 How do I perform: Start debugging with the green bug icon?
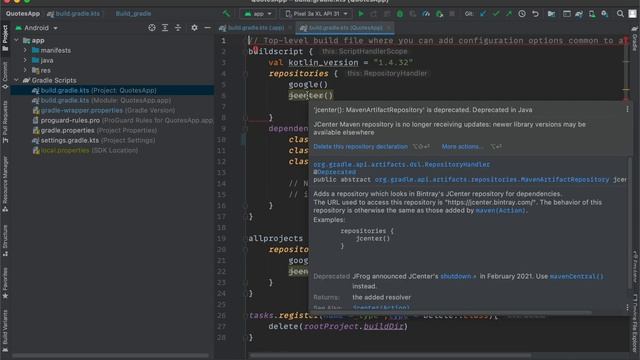(x=400, y=14)
